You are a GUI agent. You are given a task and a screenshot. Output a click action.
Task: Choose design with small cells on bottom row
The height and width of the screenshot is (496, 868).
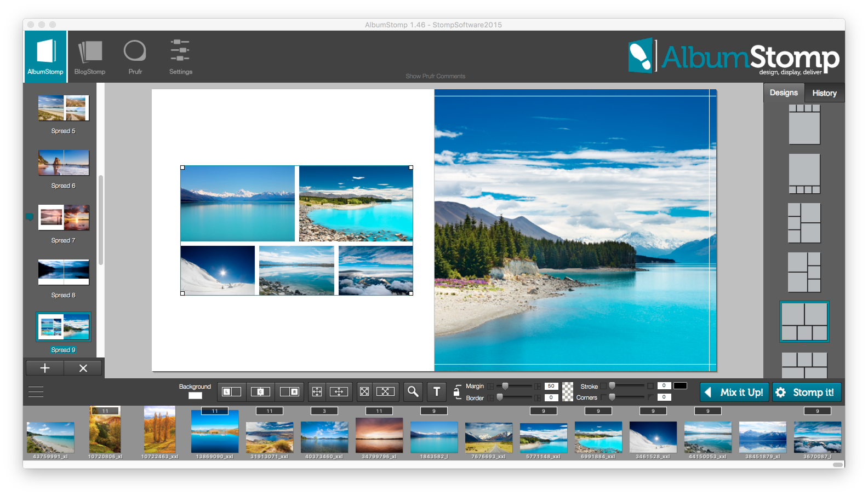coord(804,174)
